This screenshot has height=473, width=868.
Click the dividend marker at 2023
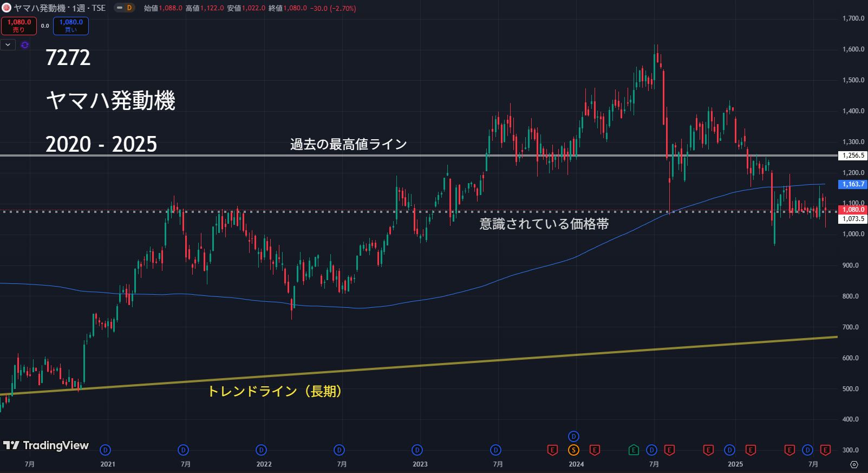click(417, 450)
